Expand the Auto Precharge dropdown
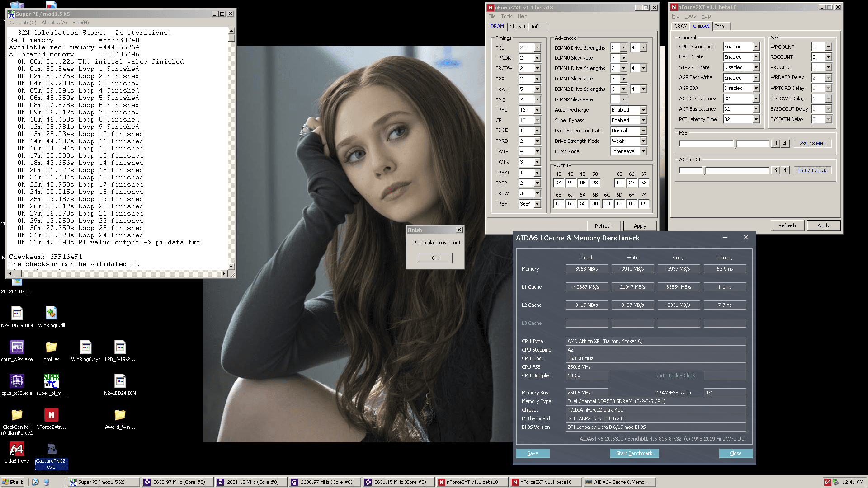The image size is (868, 488). [643, 110]
